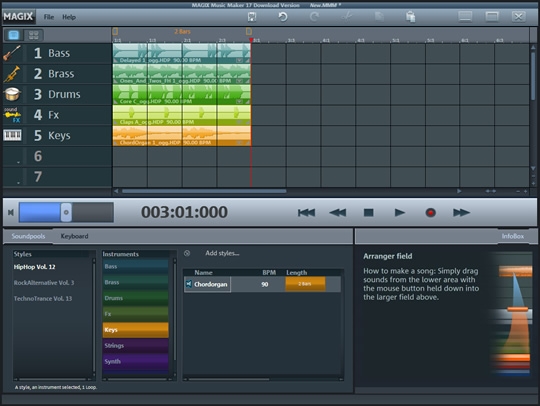Click the vertical zoom in plus icon

[x=533, y=184]
